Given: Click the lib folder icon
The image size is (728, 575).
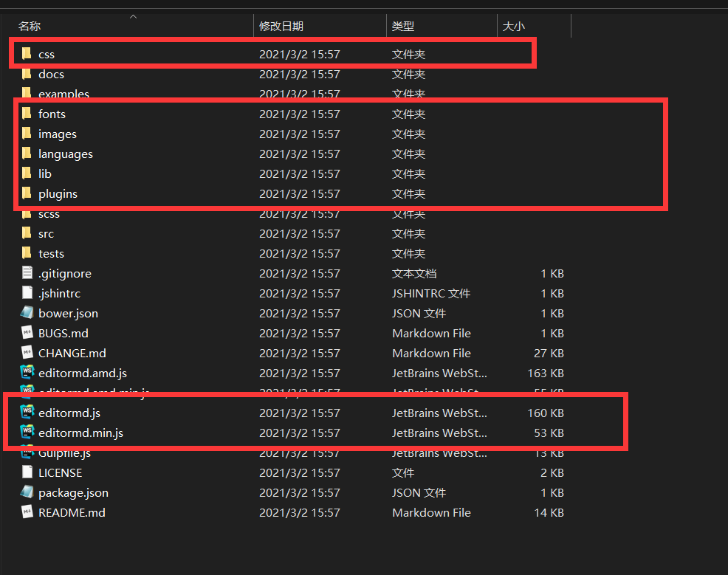Looking at the screenshot, I should pos(27,173).
